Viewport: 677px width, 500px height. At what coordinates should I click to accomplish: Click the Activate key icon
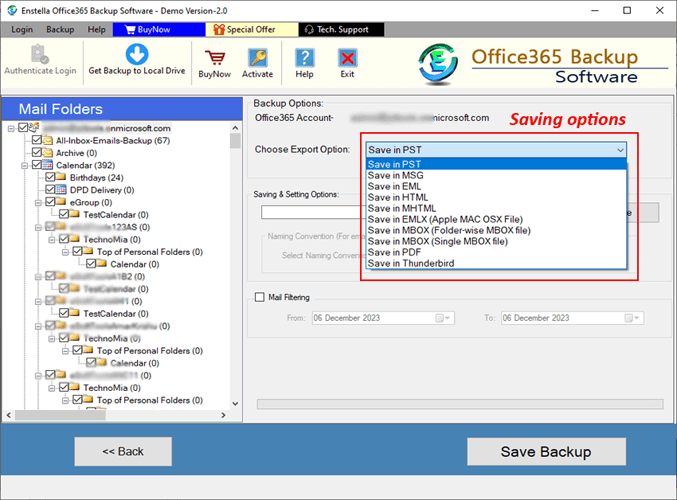pos(258,58)
